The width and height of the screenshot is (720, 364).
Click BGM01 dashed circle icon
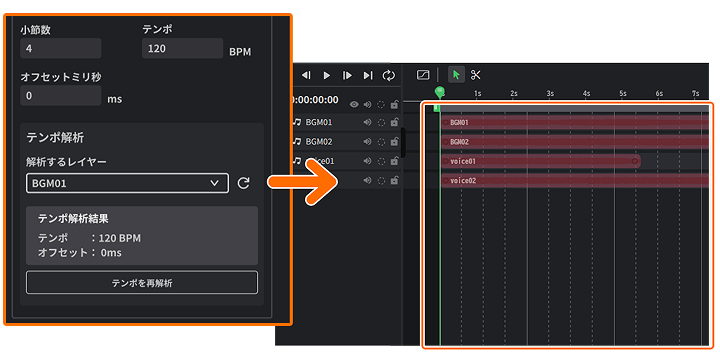381,123
